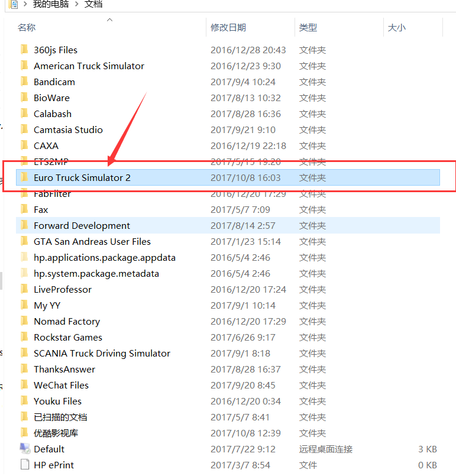Select the WeChat Files folder icon
Viewport: 456px width, 476px height.
24,385
